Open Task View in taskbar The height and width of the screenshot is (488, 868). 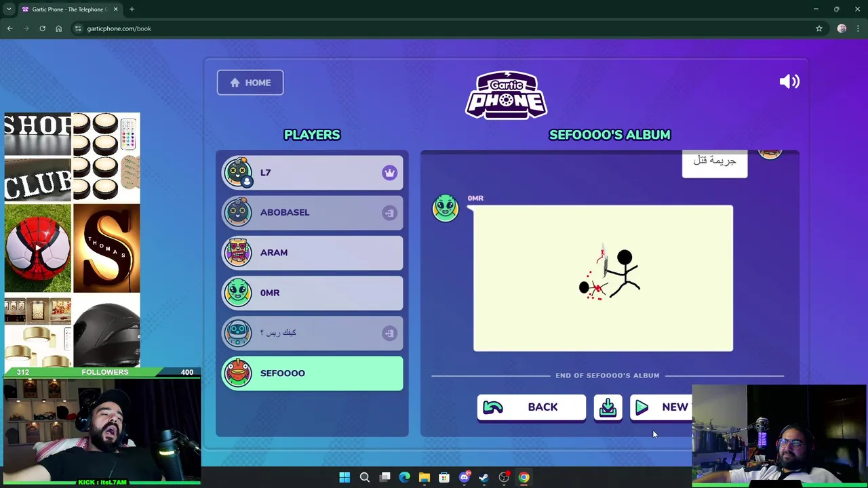[x=384, y=477]
